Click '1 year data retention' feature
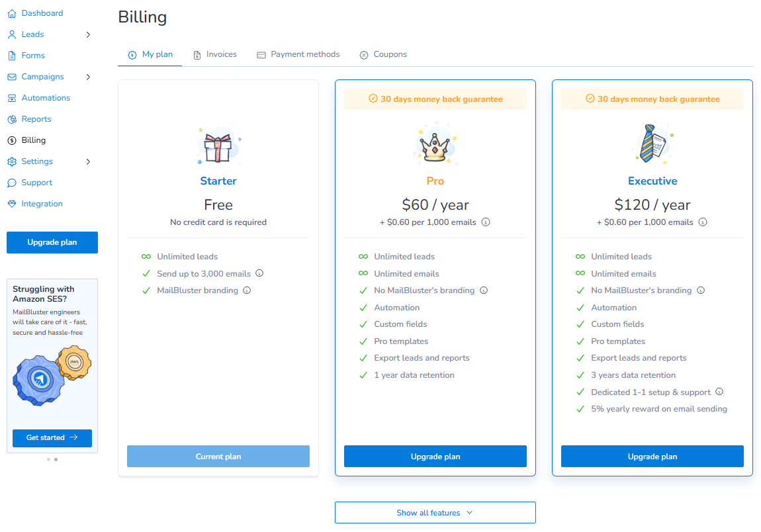 [414, 375]
